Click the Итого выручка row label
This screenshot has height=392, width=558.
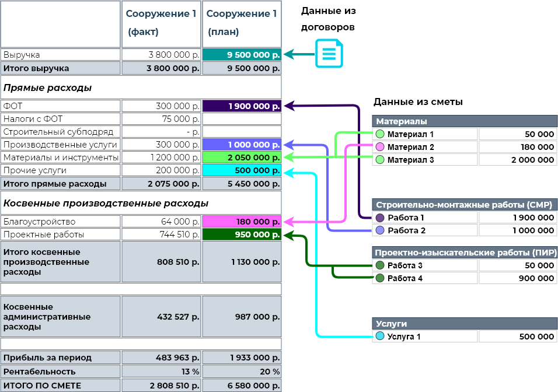tap(61, 68)
